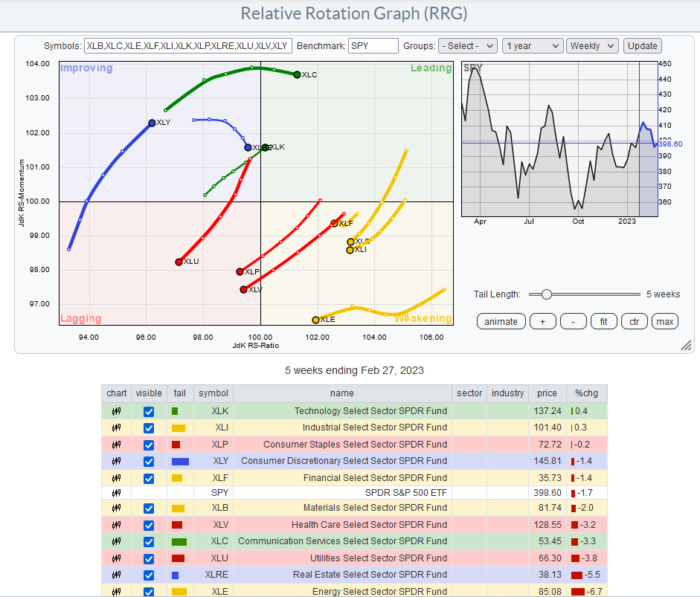Open the candlestick chart icon for XLU
Screen dimensions: 700x597
coord(117,558)
